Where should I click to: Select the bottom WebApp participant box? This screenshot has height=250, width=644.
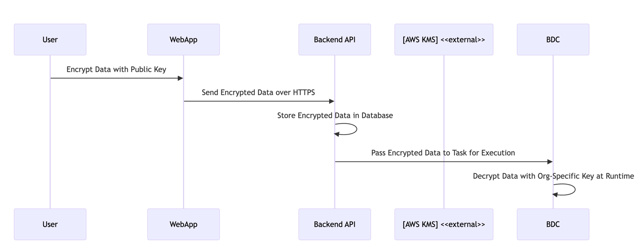pyautogui.click(x=183, y=224)
